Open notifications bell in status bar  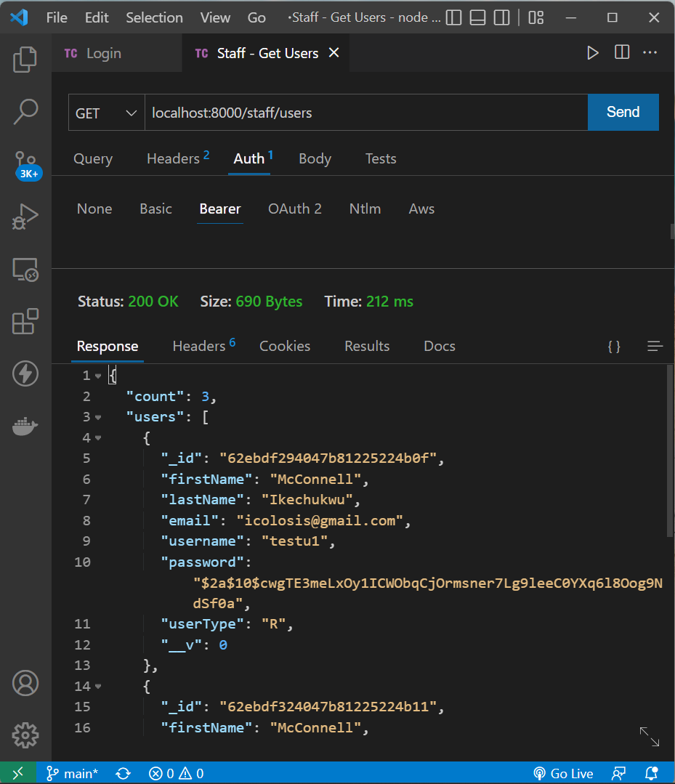pos(652,774)
